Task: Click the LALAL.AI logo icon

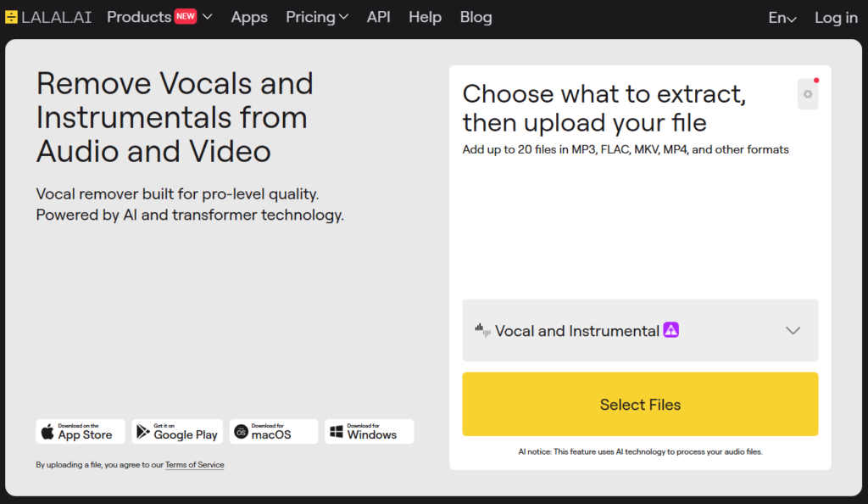Action: coord(11,17)
